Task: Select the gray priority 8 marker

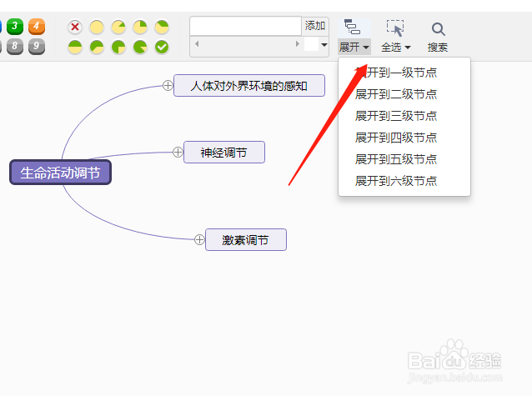Action: 15,47
